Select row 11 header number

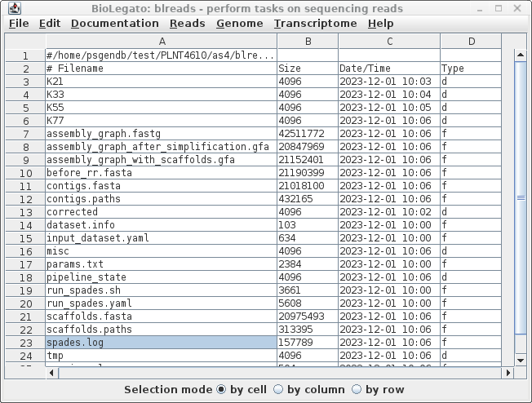coord(25,186)
